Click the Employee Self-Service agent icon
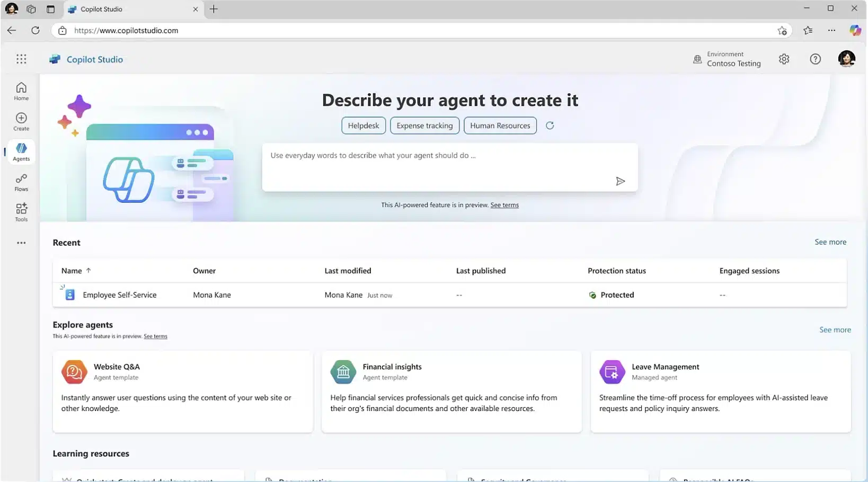Image resolution: width=868 pixels, height=482 pixels. pyautogui.click(x=69, y=294)
